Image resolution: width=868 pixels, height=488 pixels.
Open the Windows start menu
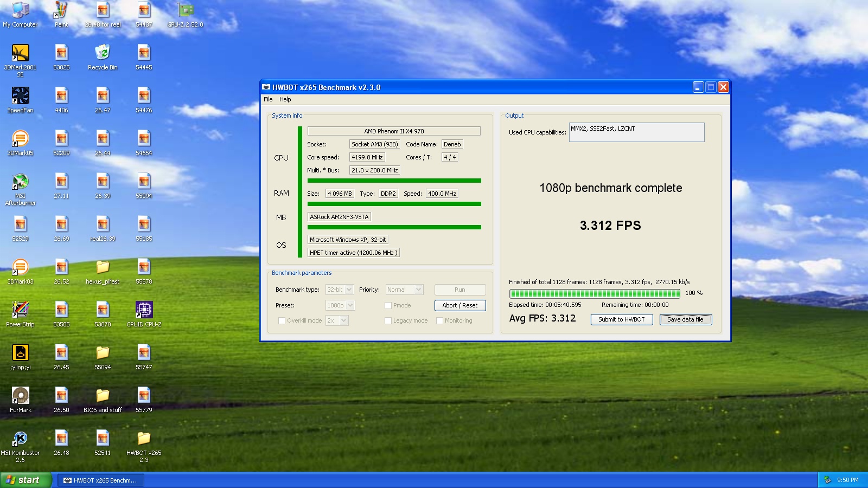[25, 480]
